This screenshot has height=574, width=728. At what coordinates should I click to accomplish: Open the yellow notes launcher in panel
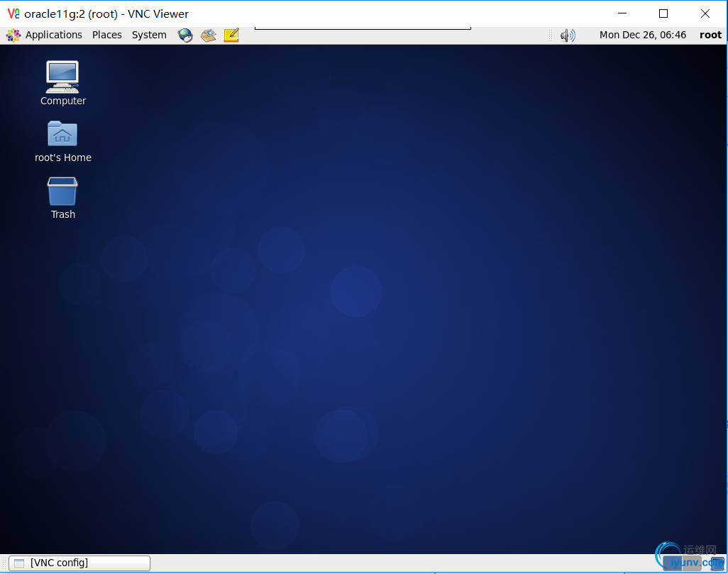[x=231, y=35]
